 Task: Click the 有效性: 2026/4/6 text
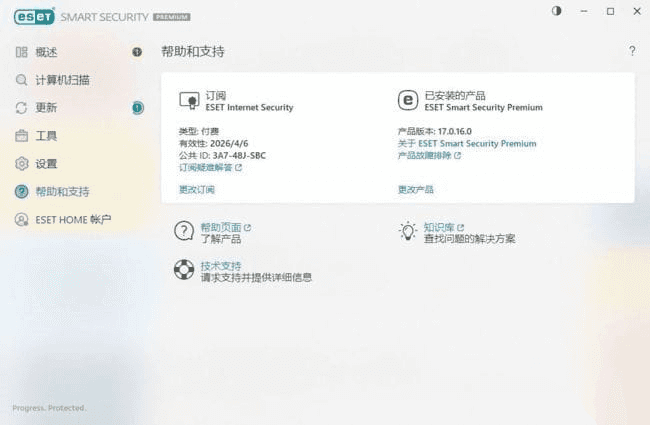click(x=213, y=143)
